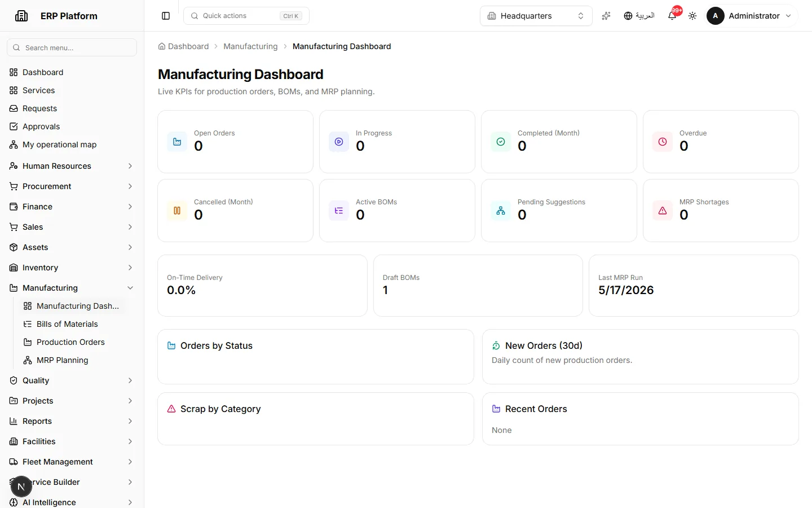Expand the Reports menu
Viewport: 812px width, 508px height.
tap(72, 421)
